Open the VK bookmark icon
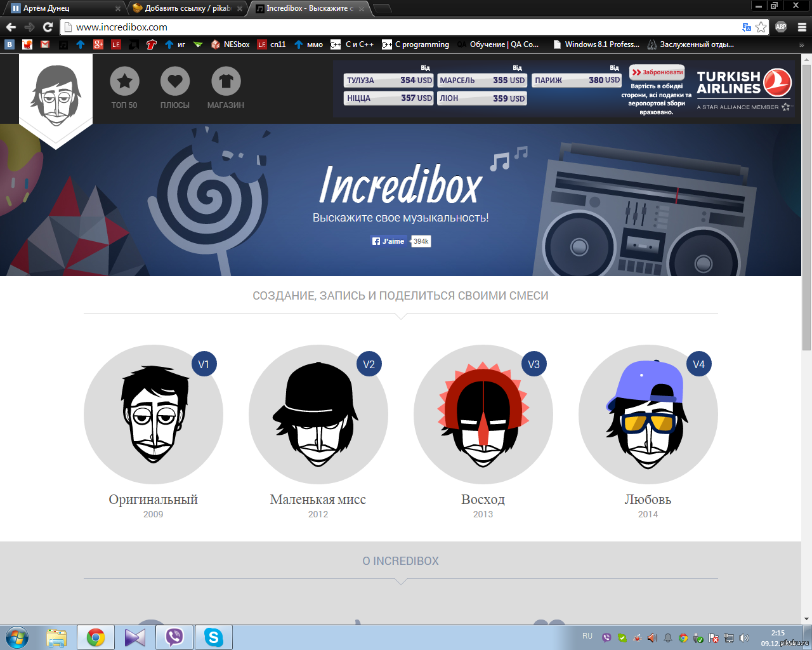 pos(9,44)
